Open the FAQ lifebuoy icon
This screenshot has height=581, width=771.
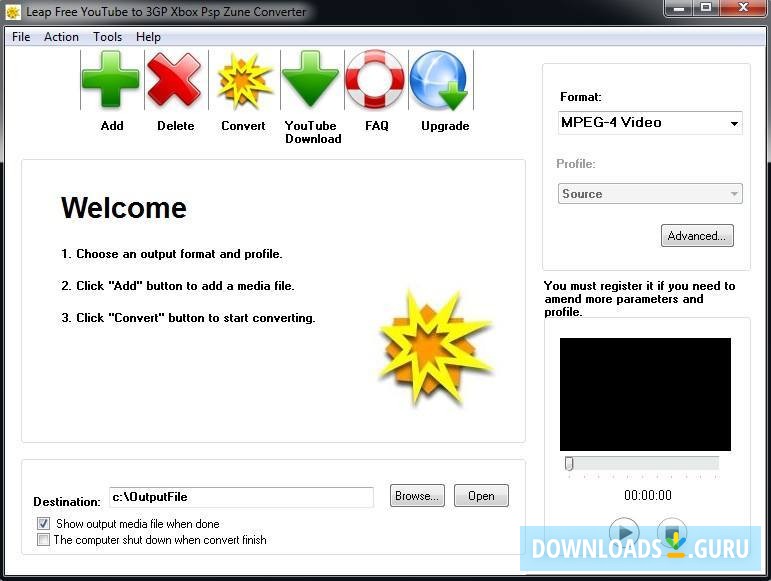375,80
